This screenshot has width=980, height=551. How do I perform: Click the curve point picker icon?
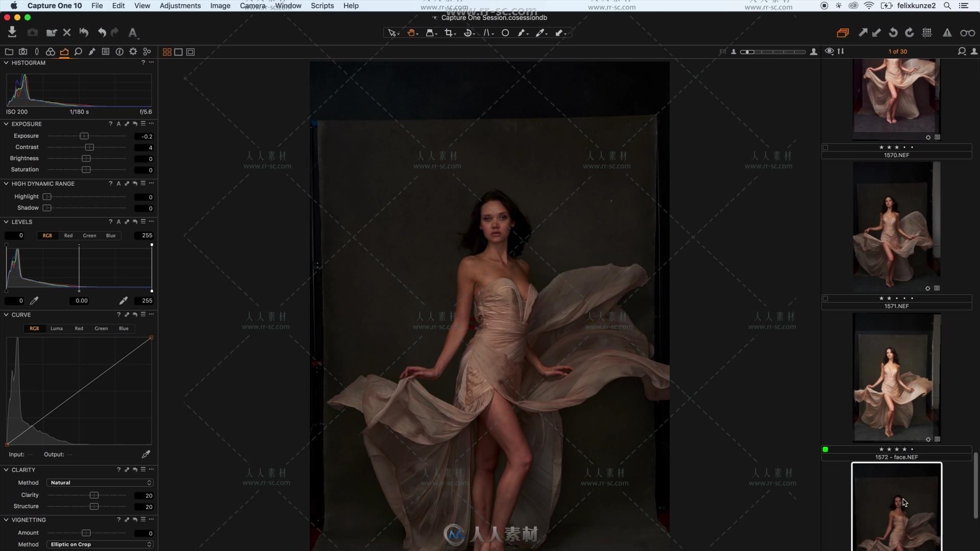tap(146, 454)
